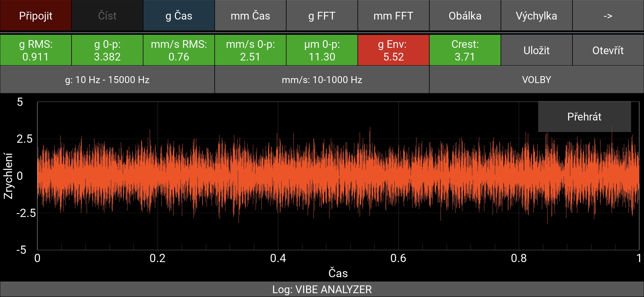Click the green g RMS indicator

36,50
